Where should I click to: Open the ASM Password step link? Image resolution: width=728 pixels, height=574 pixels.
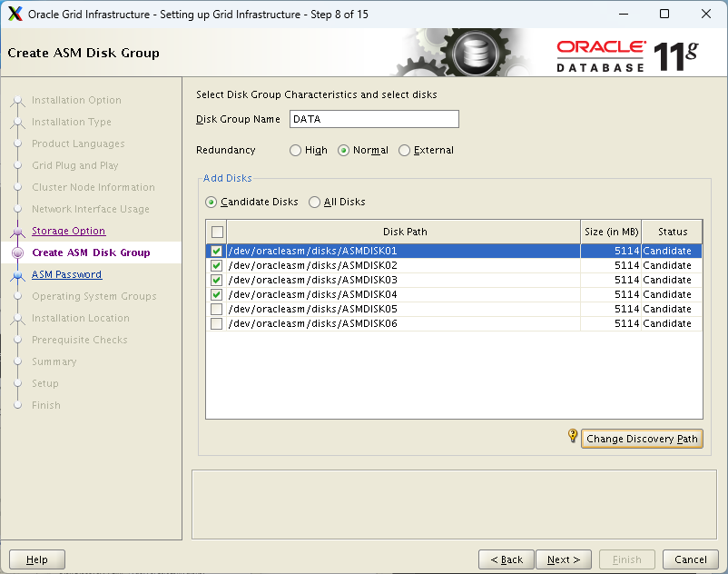[67, 274]
